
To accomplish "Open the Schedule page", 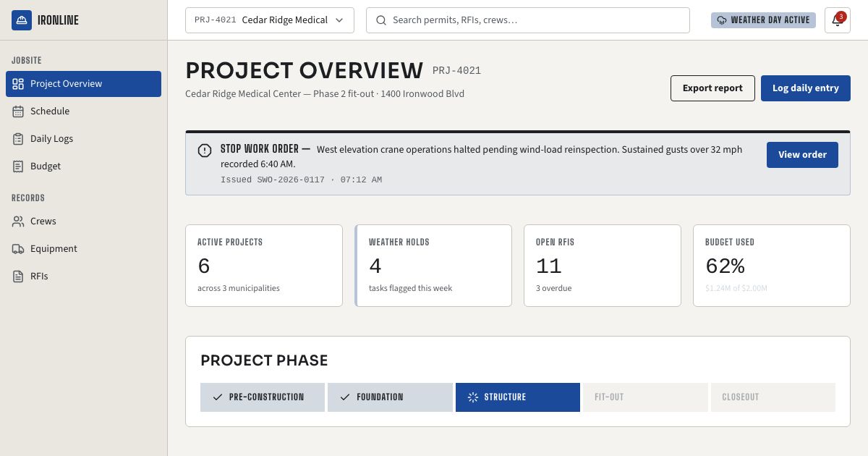I will (83, 111).
